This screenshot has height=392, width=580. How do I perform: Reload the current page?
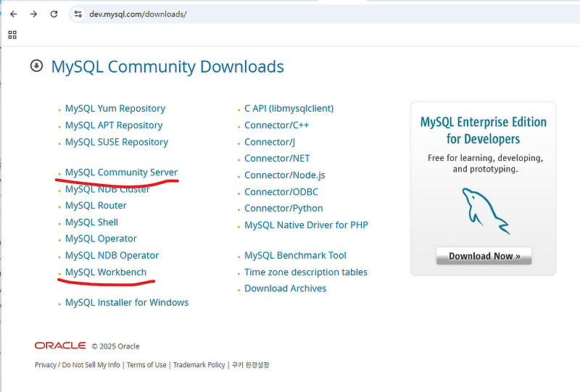54,14
